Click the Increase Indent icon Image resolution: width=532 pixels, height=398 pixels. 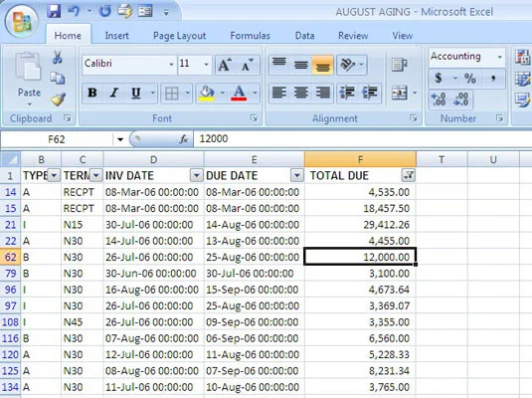[370, 93]
